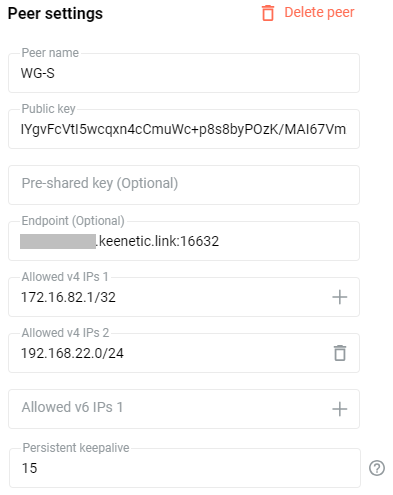Click the Persistent keepalive field showing 15
393x495 pixels.
pos(185,468)
